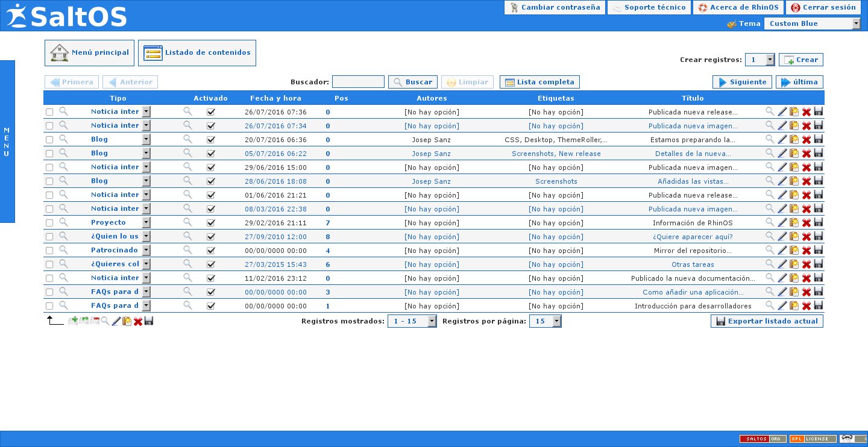Select the row checkbox for the Proyecto entry
Screen dimensions: 868x447
click(49, 223)
